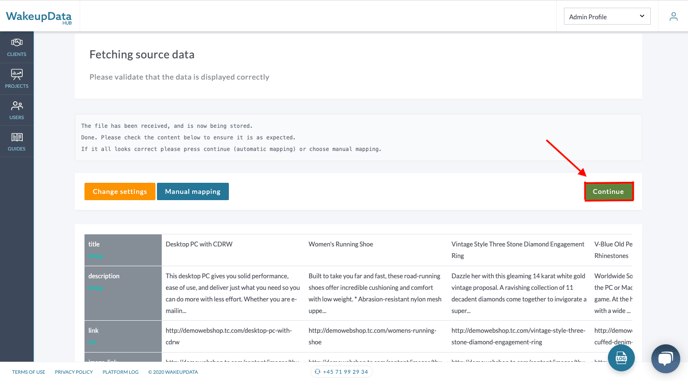Click the 'Please validate that the data' subtitle
Image resolution: width=688 pixels, height=381 pixels.
[179, 77]
